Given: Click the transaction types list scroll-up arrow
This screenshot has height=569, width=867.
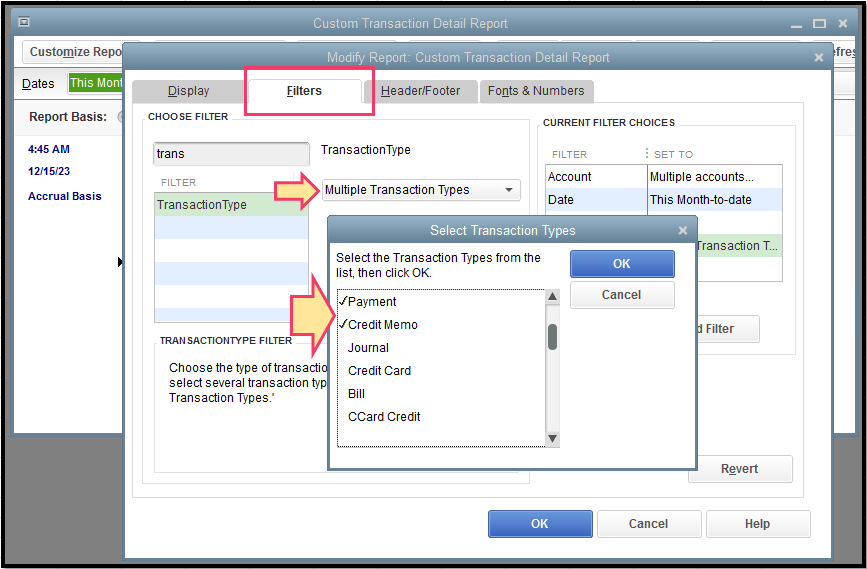Looking at the screenshot, I should 552,296.
